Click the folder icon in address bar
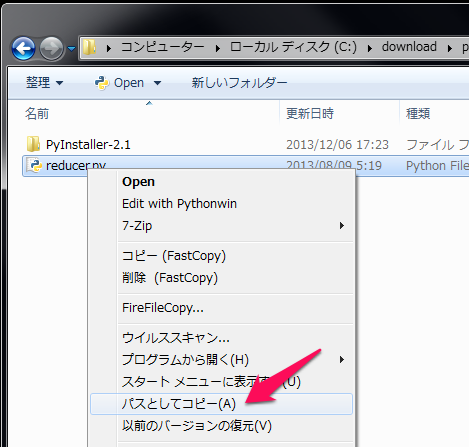Viewport: 469px width, 447px height. pyautogui.click(x=89, y=47)
